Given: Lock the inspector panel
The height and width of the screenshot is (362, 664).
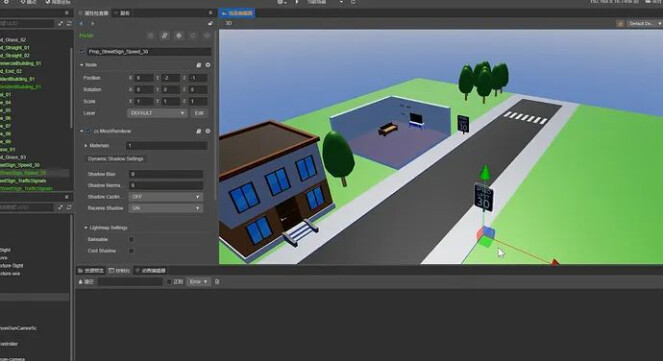Looking at the screenshot, I should coord(210,23).
